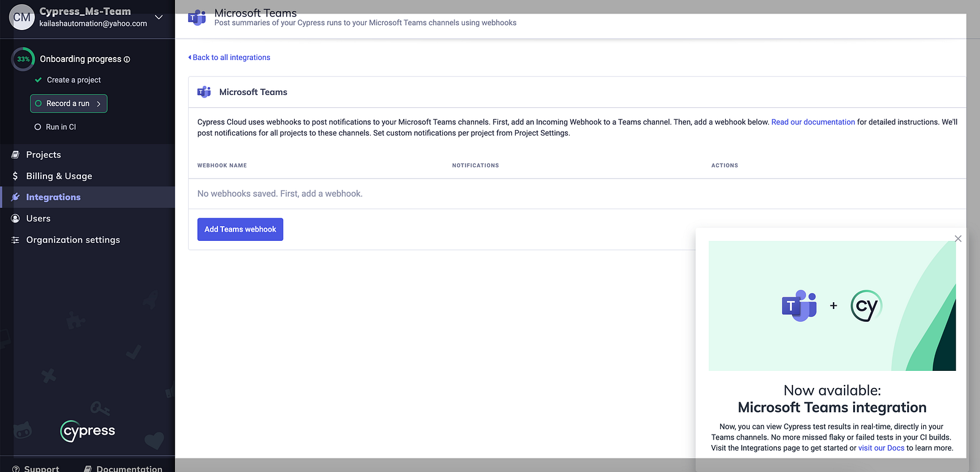Follow the visit our Docs link
This screenshot has height=472, width=980.
[881, 448]
